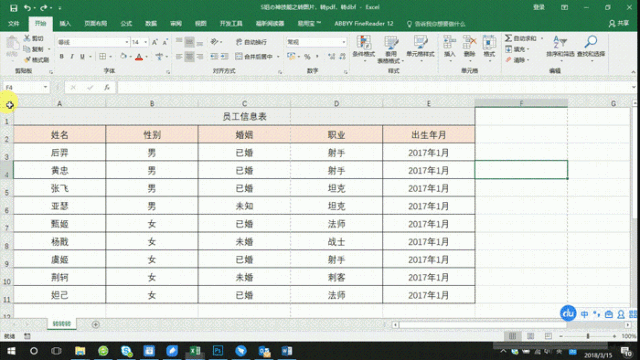The width and height of the screenshot is (640, 360).
Task: Toggle italic formatting
Action: tap(72, 56)
